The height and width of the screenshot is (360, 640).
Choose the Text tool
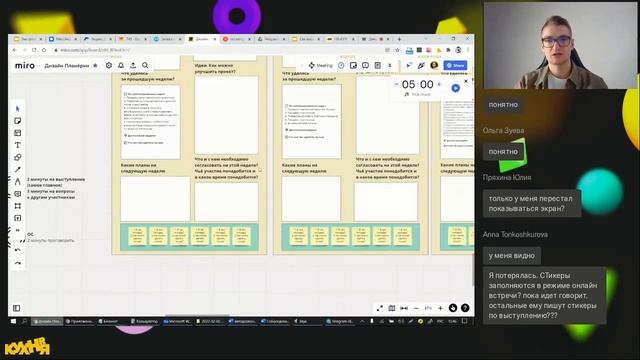point(18,145)
